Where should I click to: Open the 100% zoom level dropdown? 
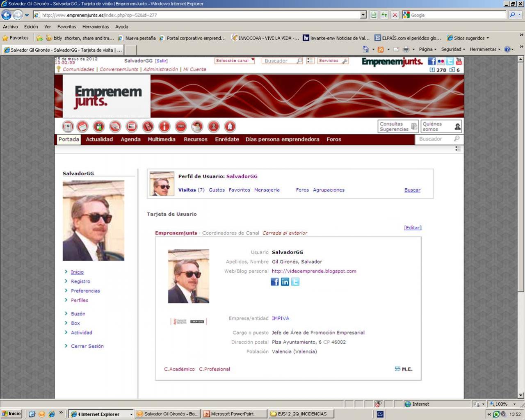(503, 404)
